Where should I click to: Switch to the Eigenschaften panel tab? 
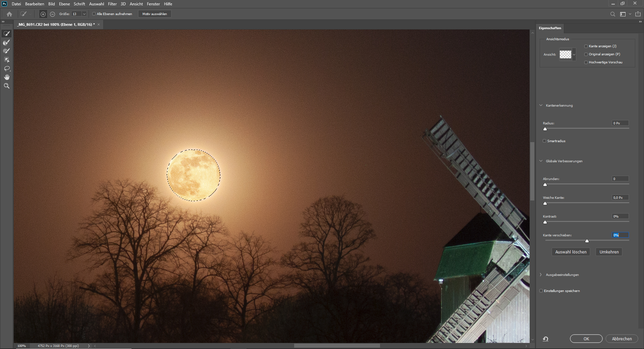tap(550, 28)
